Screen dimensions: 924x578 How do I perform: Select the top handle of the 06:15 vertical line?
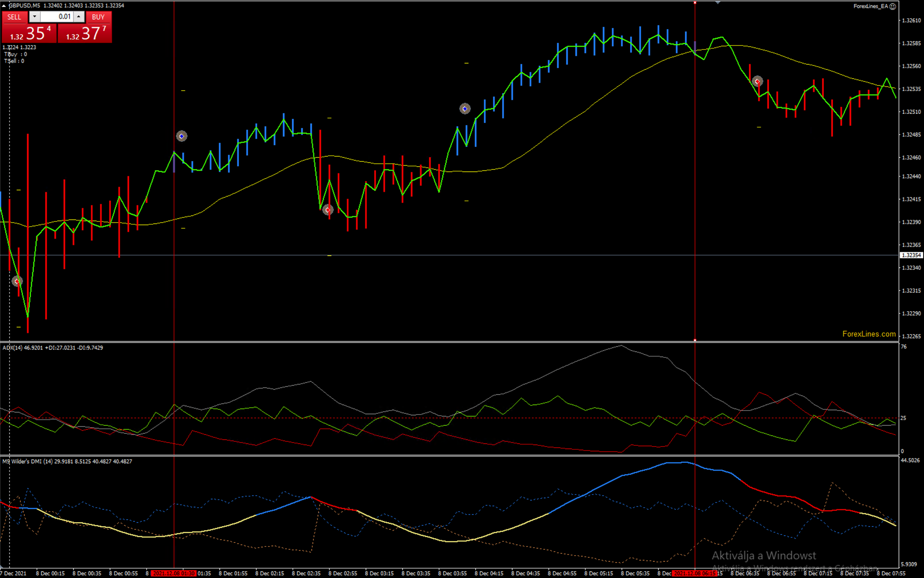click(x=695, y=3)
